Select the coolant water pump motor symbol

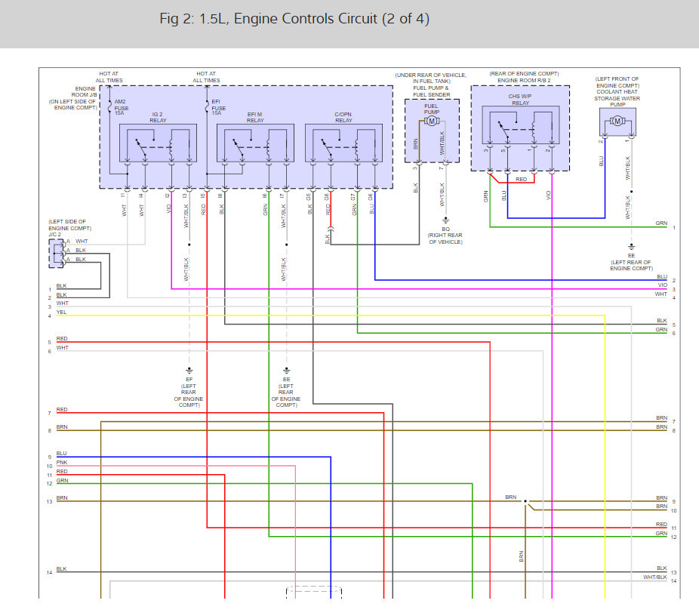pos(617,121)
